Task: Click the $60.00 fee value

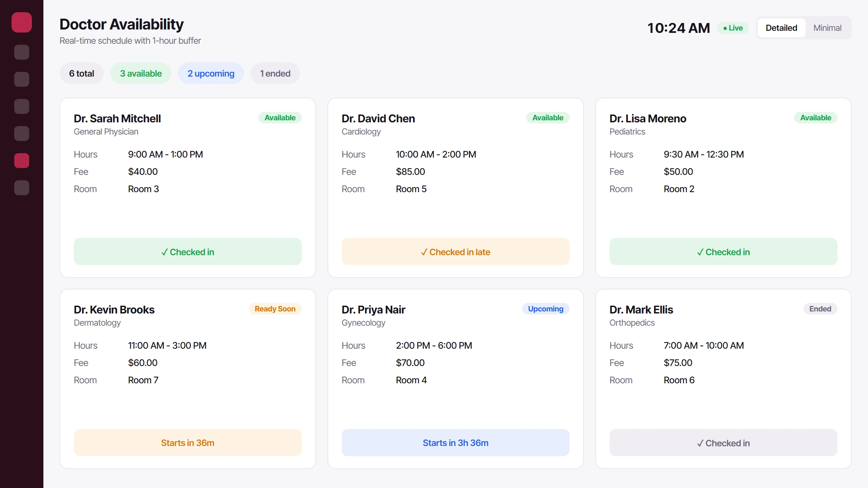Action: [x=143, y=363]
